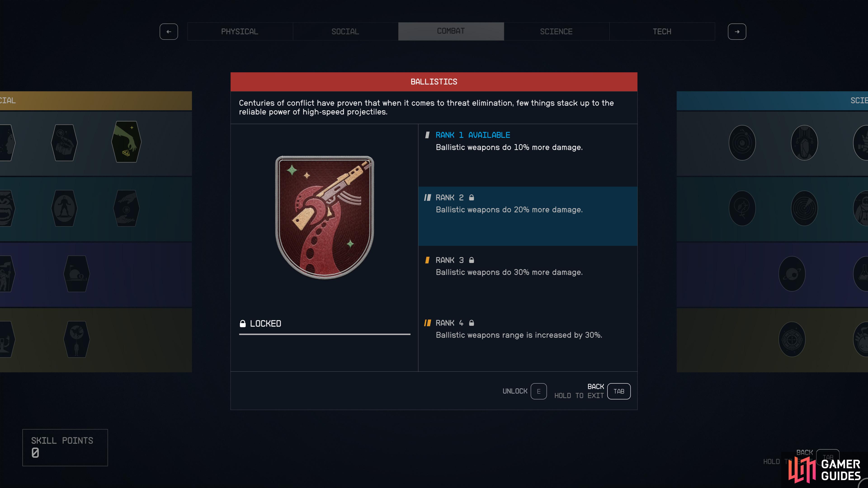The height and width of the screenshot is (488, 868).
Task: Click the Locked progress bar
Action: [325, 334]
